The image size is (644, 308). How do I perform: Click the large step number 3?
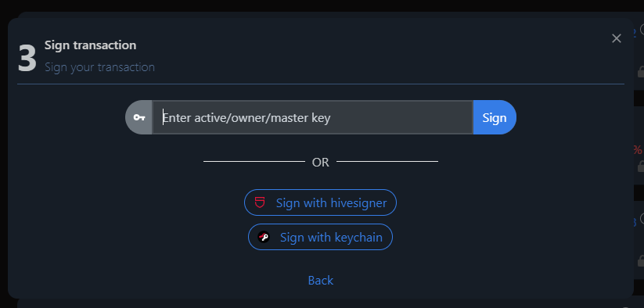[27, 59]
